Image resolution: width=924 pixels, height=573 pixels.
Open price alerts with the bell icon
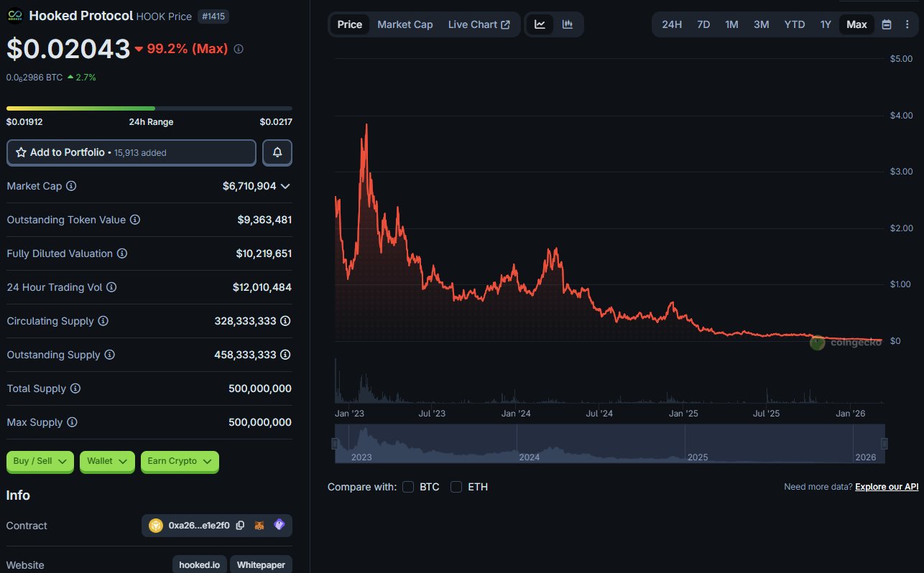click(277, 152)
